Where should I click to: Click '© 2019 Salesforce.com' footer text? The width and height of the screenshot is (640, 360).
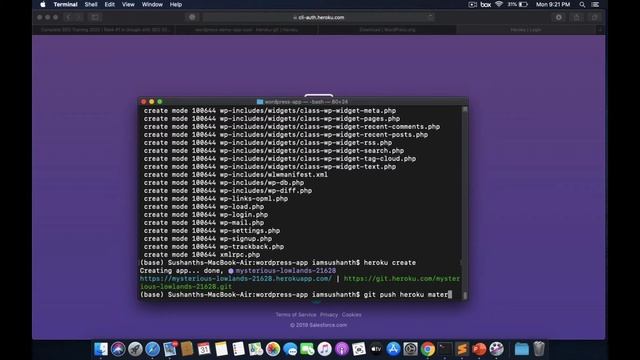tap(318, 325)
